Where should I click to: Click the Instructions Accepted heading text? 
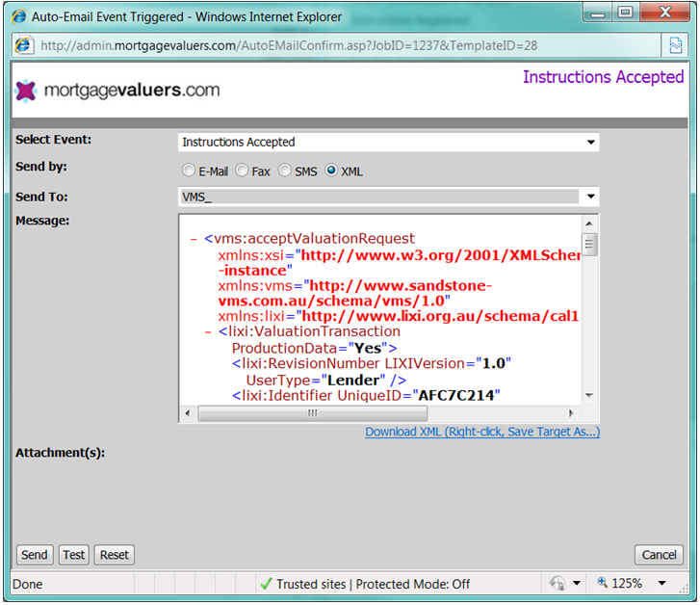(603, 77)
